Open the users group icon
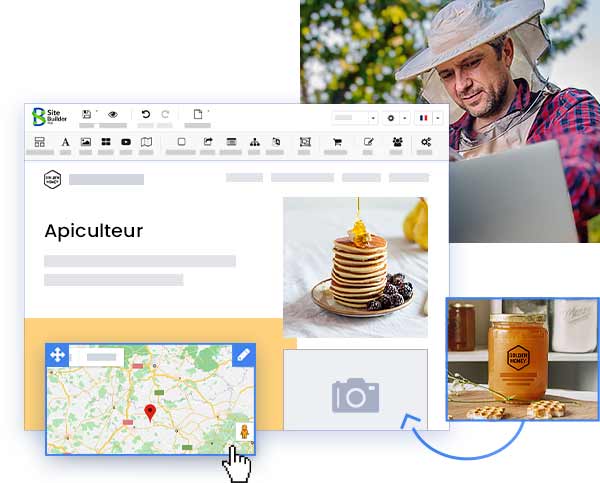This screenshot has width=600, height=483. (397, 143)
